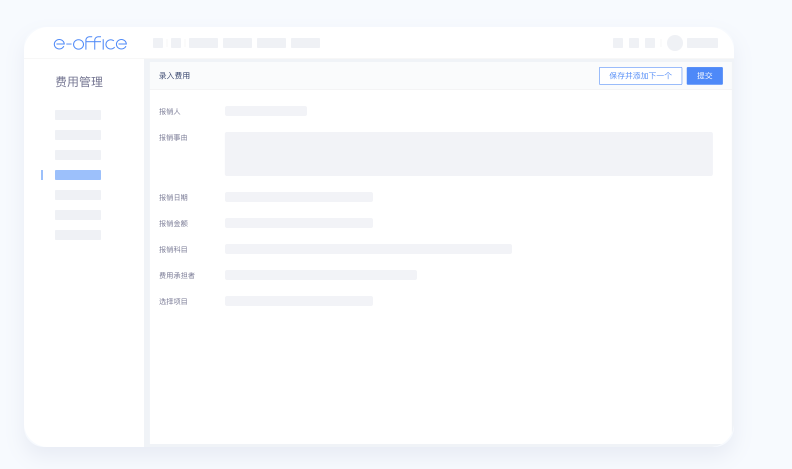Click the second small square right of the logo

176,43
